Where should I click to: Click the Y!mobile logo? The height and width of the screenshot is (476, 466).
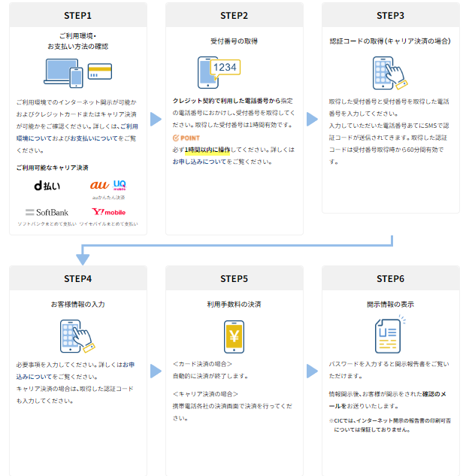click(x=109, y=212)
